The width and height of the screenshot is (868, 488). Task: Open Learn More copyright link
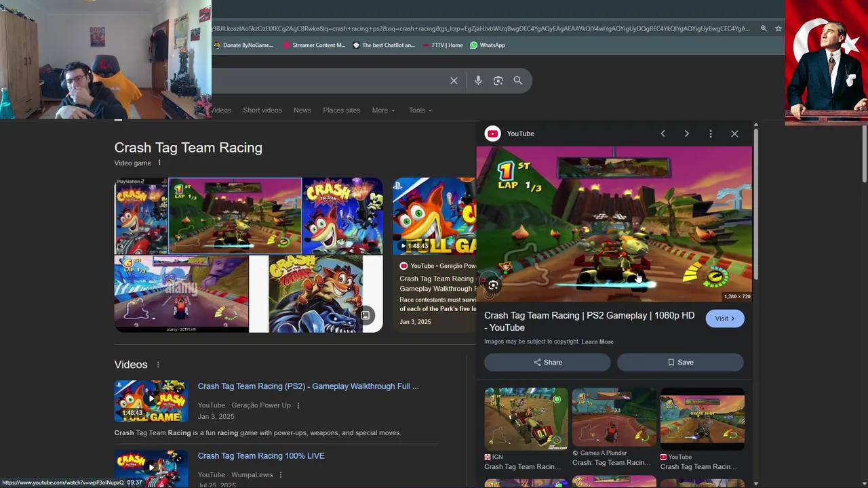coord(597,342)
